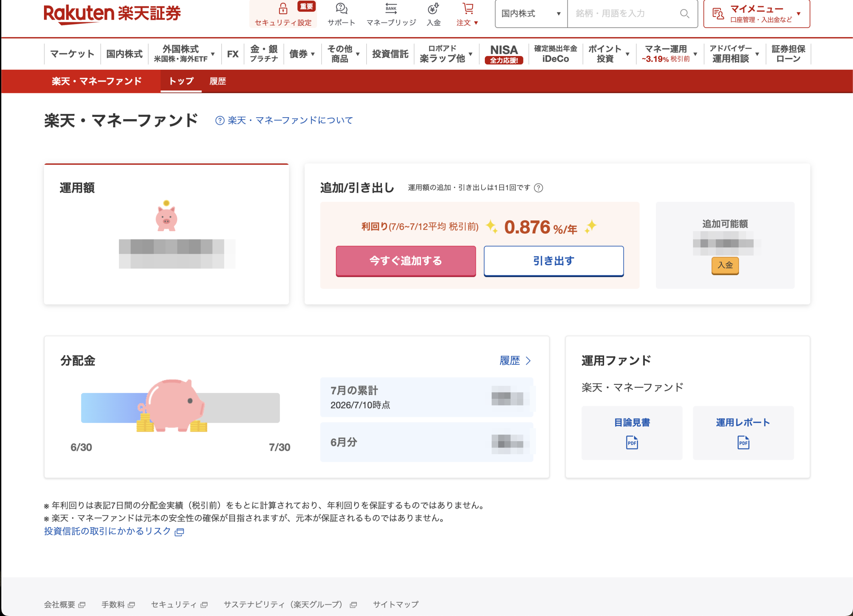Open the マーケット menu item
This screenshot has width=853, height=616.
(x=72, y=54)
